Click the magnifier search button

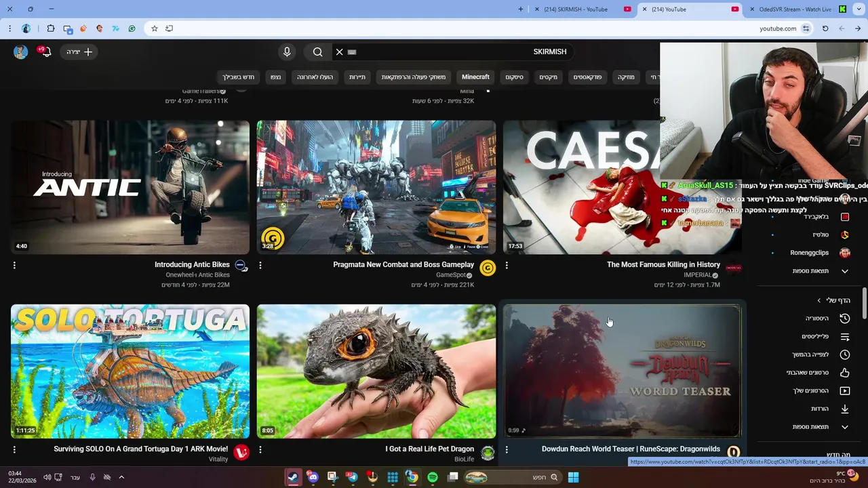tap(317, 52)
